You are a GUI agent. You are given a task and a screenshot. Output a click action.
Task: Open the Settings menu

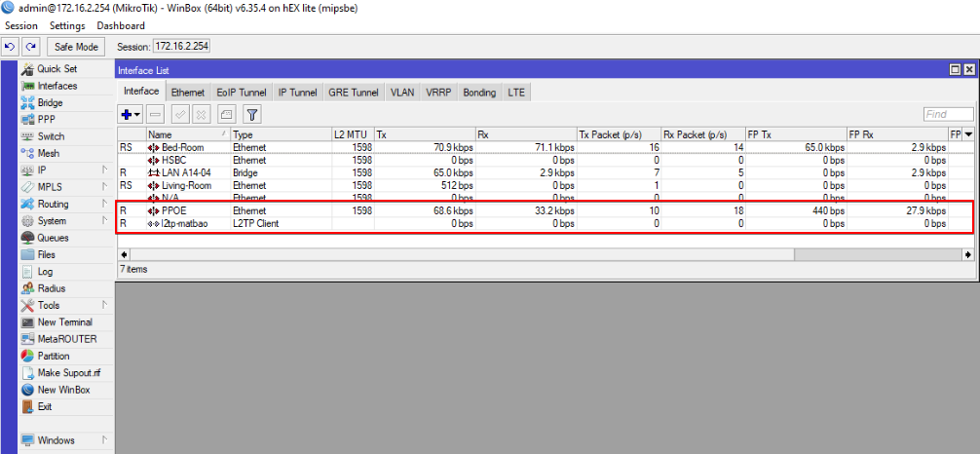pyautogui.click(x=67, y=25)
